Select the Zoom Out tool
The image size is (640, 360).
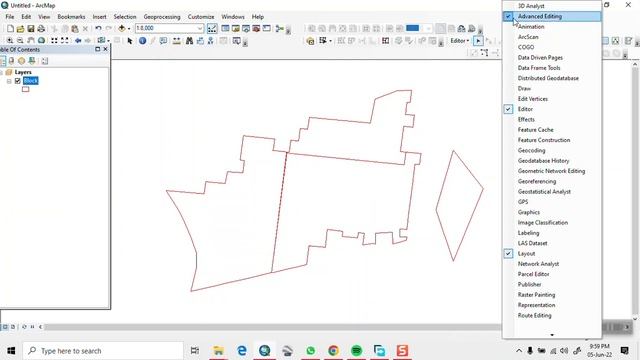pyautogui.click(x=20, y=41)
